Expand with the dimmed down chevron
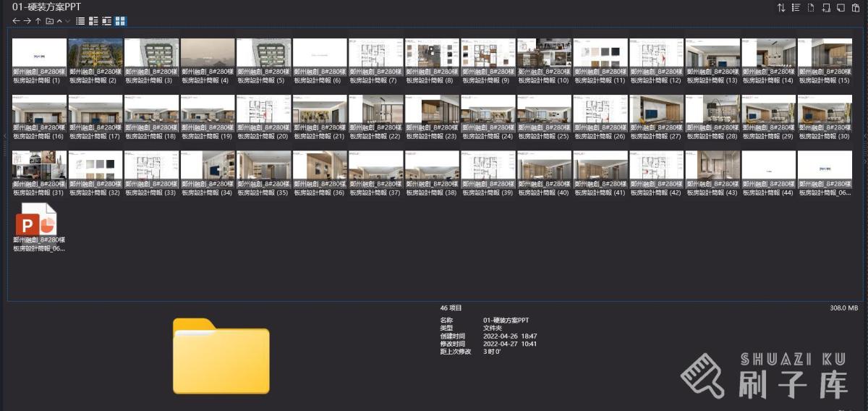 click(x=67, y=21)
